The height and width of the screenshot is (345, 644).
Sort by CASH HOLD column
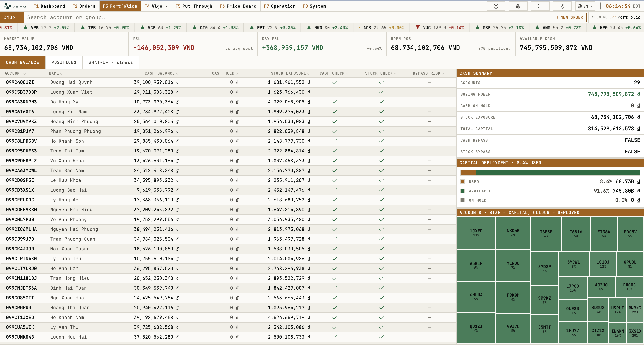coord(225,73)
